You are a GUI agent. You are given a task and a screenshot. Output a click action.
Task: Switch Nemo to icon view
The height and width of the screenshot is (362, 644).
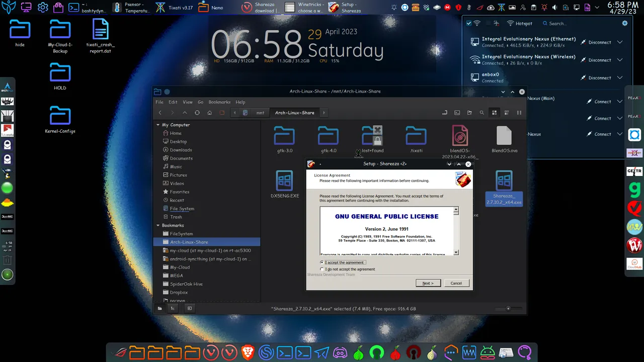(494, 113)
